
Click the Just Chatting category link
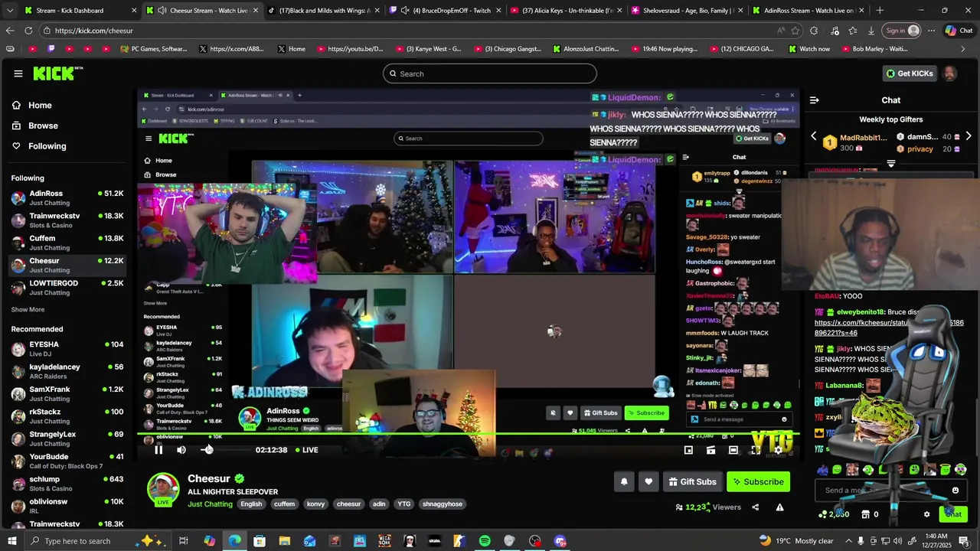coord(210,504)
